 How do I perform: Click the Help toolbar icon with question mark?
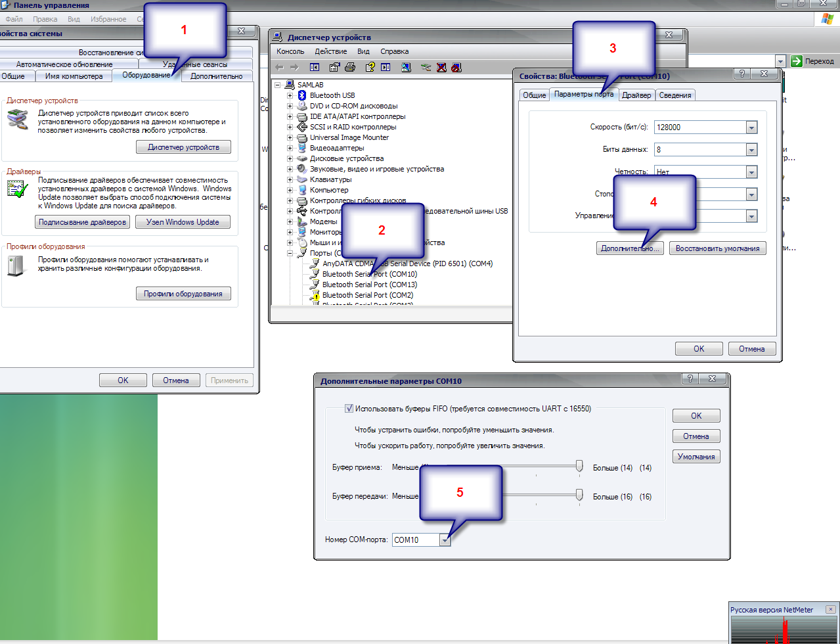click(x=370, y=67)
